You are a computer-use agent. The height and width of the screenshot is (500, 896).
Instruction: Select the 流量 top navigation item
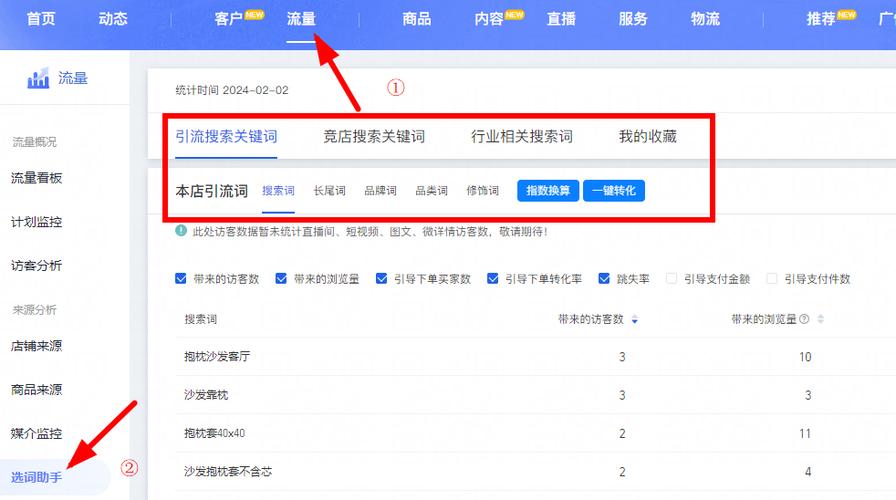pyautogui.click(x=301, y=19)
